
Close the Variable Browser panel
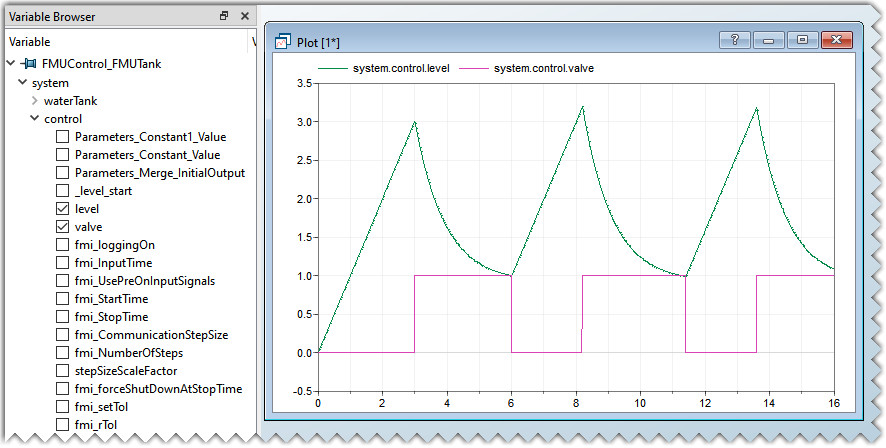coord(243,16)
